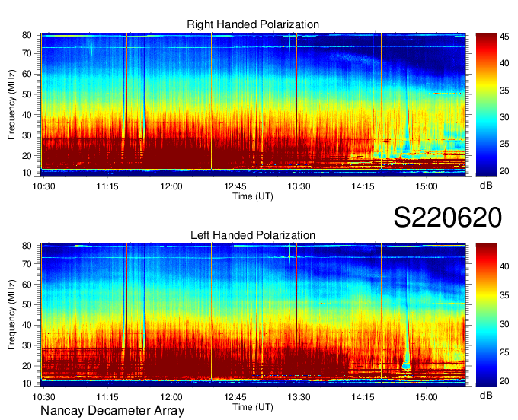Click the 14:15 tick on the left-handed plot
The image size is (518, 420).
coord(363,397)
